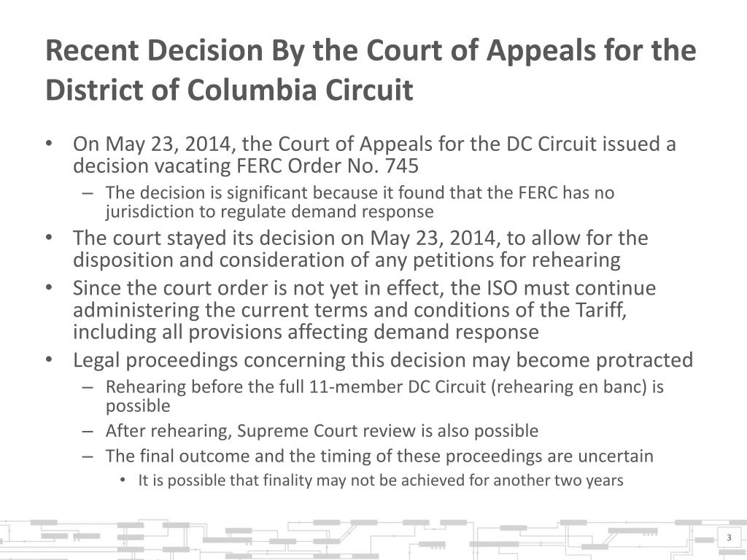Viewport: 747px width, 560px height.
Task: Select the bullet about May 23, 2014 decision
Action: [x=374, y=155]
